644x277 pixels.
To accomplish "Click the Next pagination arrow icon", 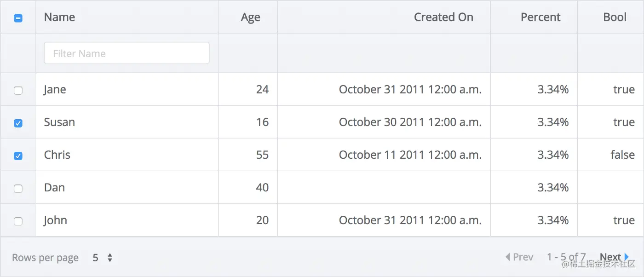I will point(626,257).
